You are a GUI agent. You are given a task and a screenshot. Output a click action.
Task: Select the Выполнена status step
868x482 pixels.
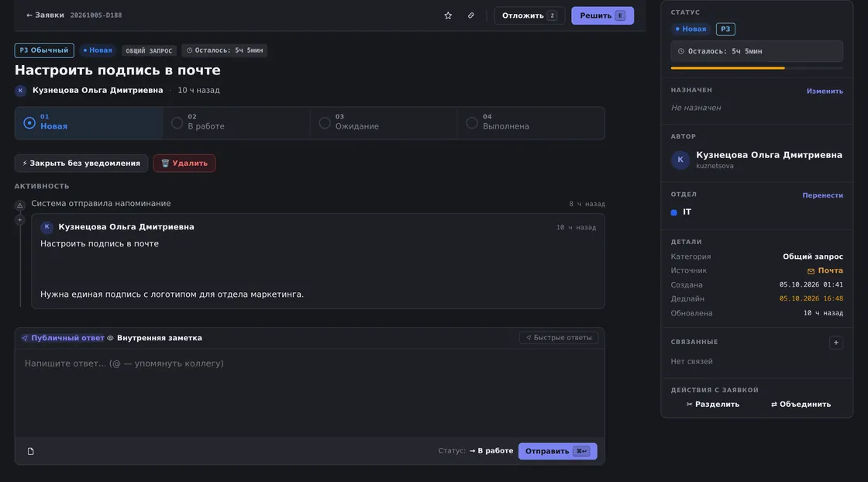point(531,123)
